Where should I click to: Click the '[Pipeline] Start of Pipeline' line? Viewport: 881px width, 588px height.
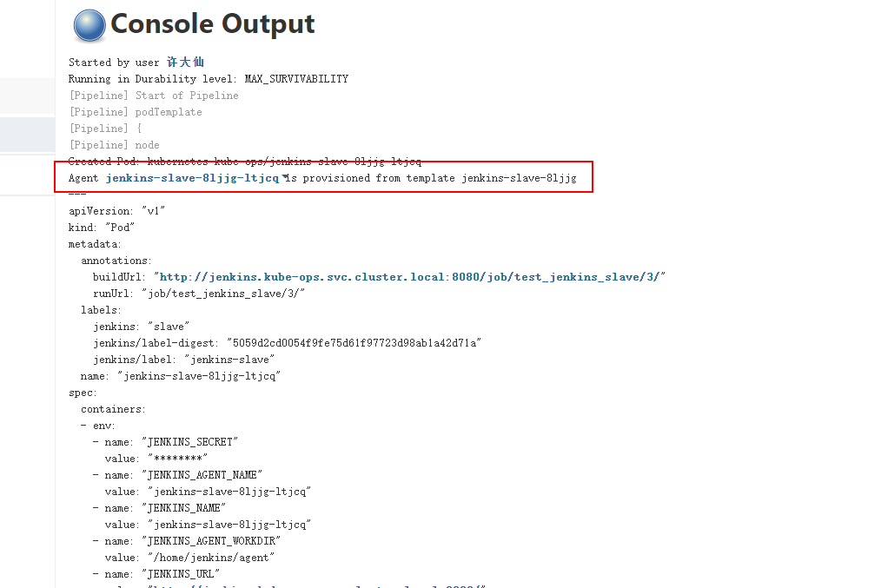pos(154,96)
